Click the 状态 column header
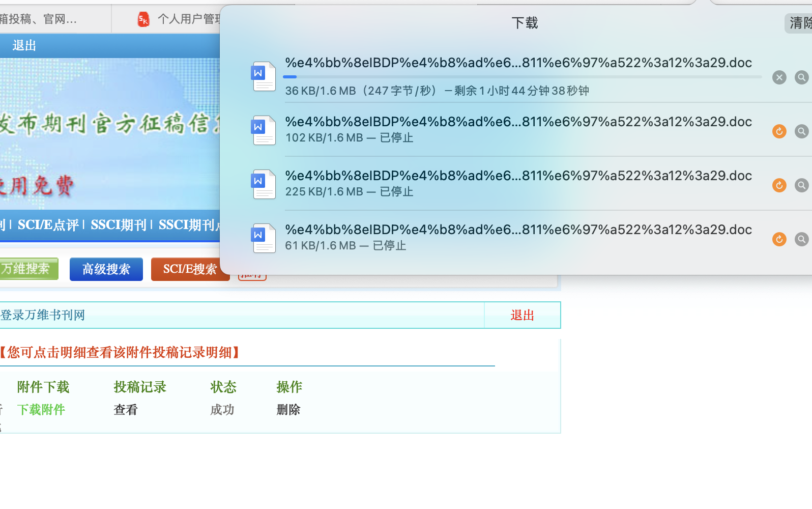 pos(223,387)
